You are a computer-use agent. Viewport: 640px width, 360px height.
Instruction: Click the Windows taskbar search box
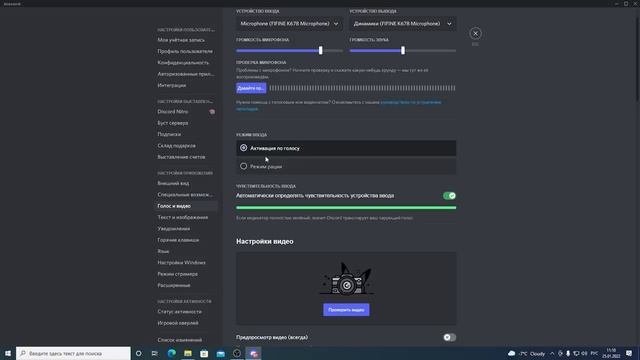click(x=73, y=353)
